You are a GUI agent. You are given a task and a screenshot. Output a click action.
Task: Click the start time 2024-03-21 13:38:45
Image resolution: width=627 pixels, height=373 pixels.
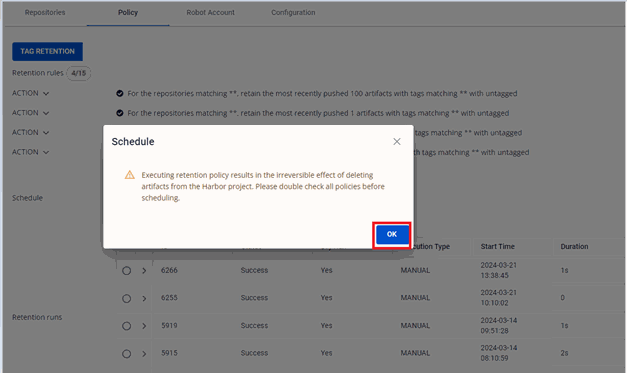pos(498,270)
